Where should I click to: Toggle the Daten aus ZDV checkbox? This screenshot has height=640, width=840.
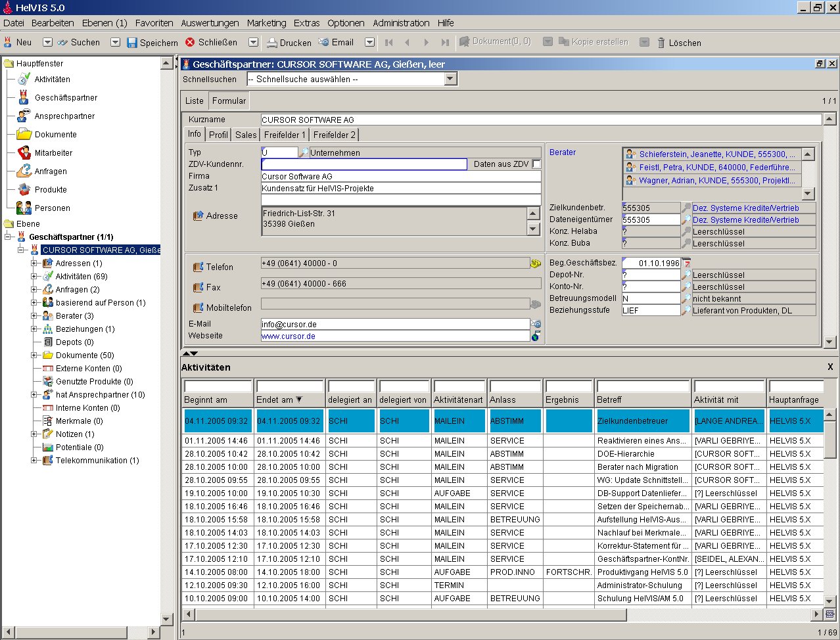point(536,164)
